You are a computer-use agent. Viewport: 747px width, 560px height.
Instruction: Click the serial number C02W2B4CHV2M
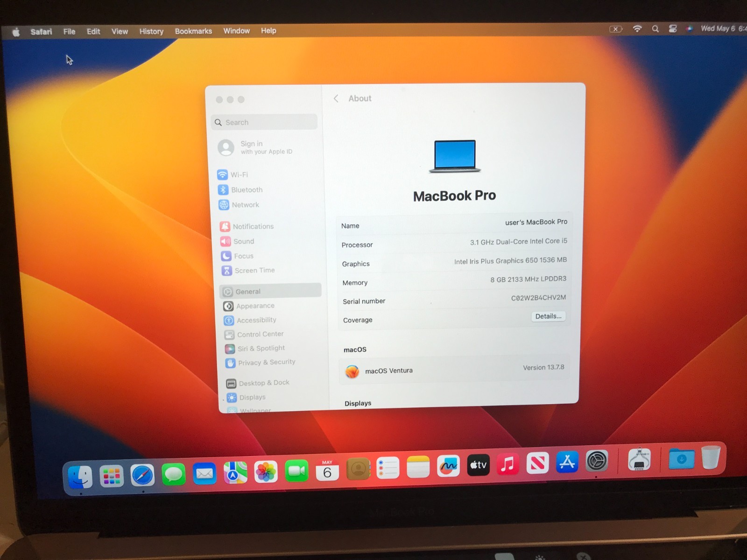pyautogui.click(x=538, y=298)
